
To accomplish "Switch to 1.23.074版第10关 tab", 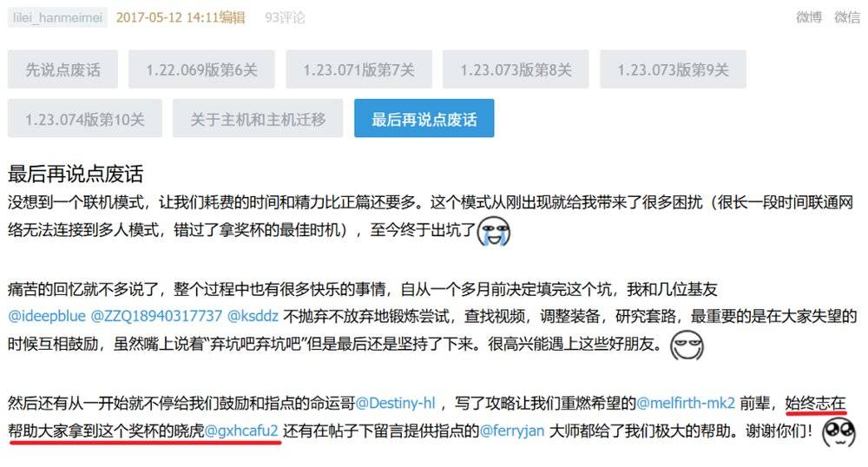I will (x=85, y=118).
